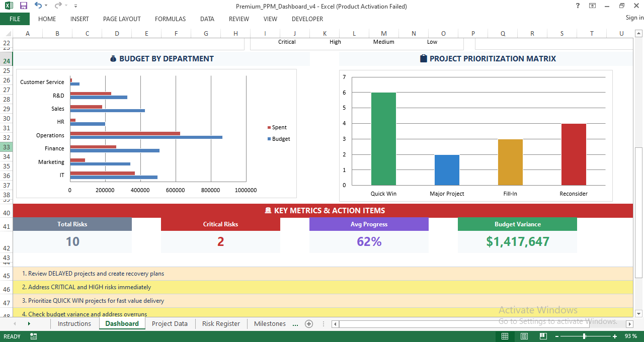
Task: Open Ribbon Display Options
Action: click(x=592, y=6)
